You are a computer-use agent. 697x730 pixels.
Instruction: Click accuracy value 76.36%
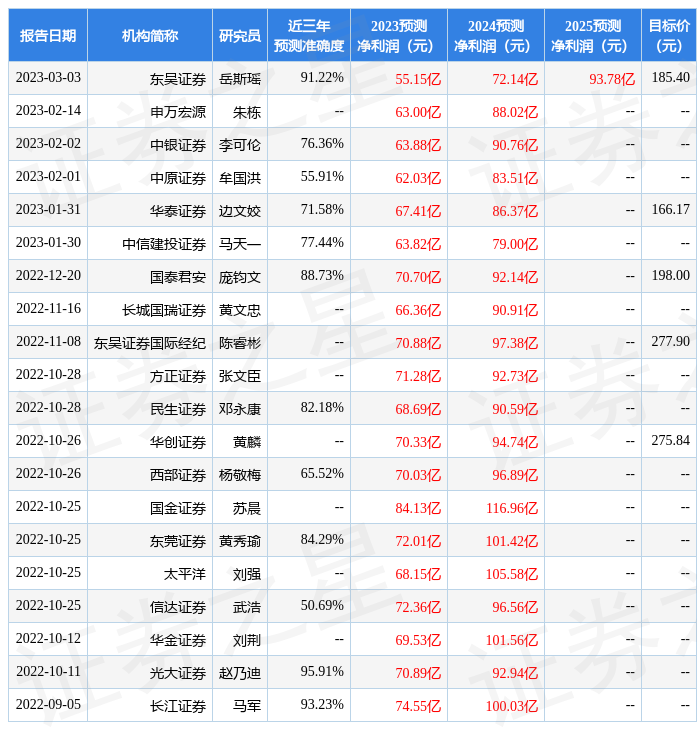click(322, 143)
